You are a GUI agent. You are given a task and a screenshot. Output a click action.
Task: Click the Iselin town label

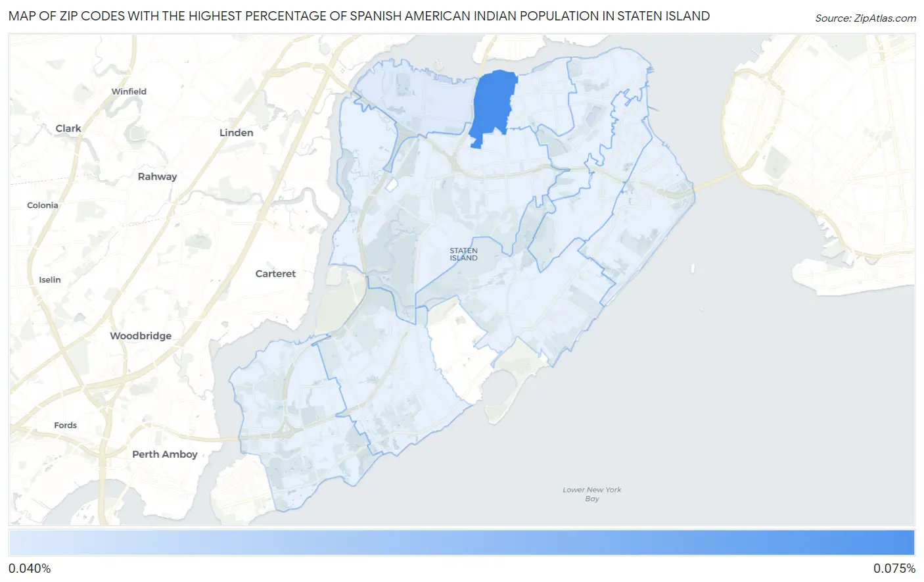pos(50,279)
